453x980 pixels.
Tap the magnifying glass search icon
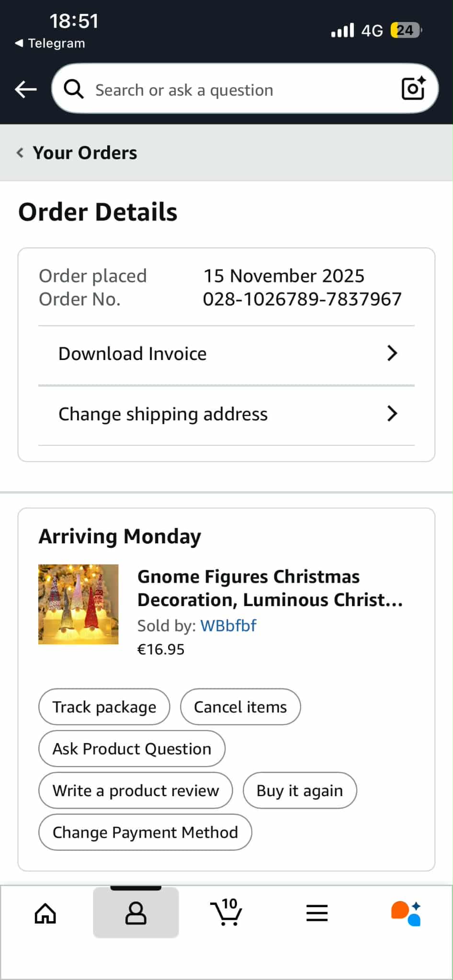(x=74, y=89)
